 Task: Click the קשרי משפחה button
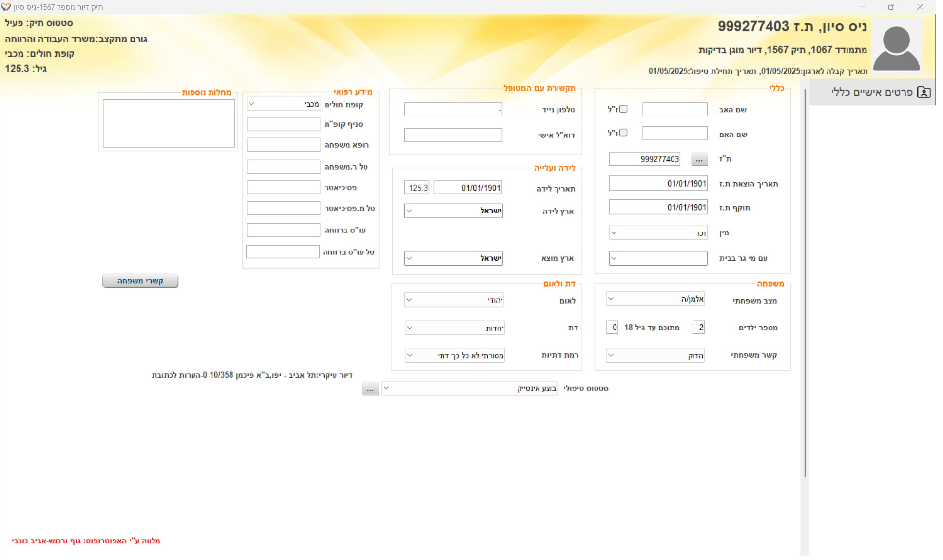(140, 281)
